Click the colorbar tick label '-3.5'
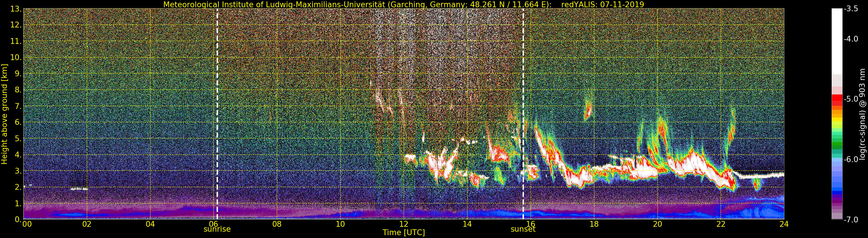 (850, 9)
